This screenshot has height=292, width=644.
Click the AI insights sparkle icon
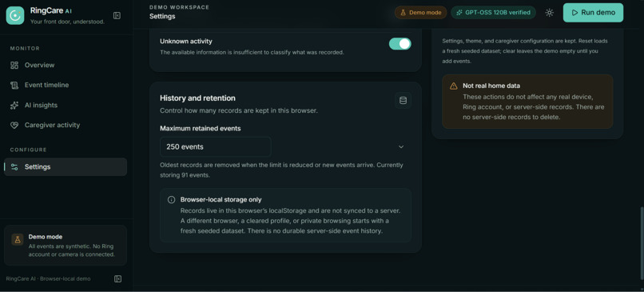(14, 106)
